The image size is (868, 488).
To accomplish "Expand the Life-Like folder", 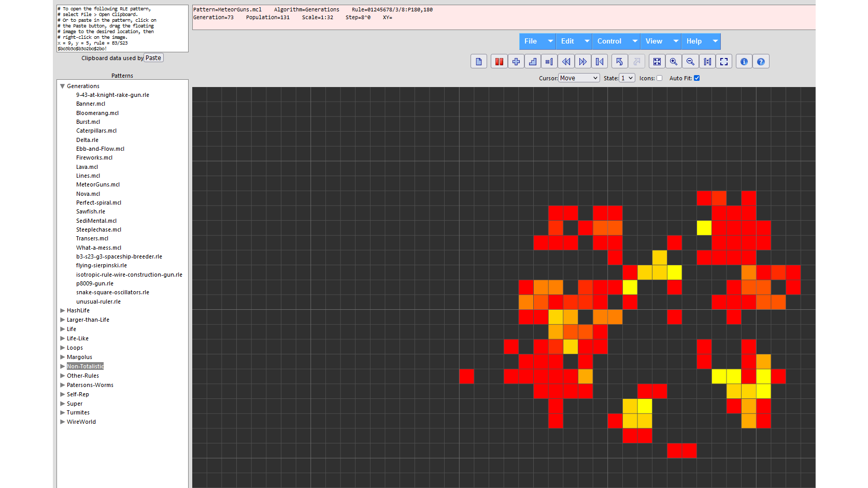I will pyautogui.click(x=62, y=339).
